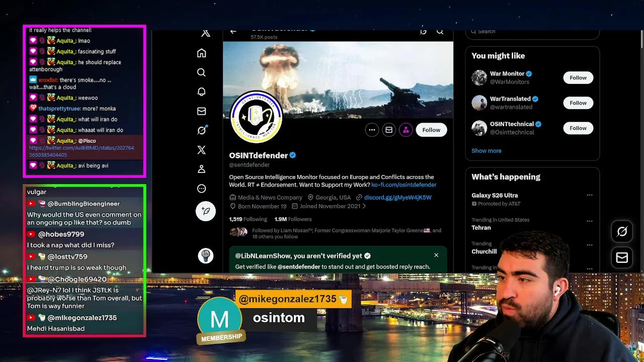Click the Search input field
Image resolution: width=644 pixels, height=362 pixels.
pos(532,32)
